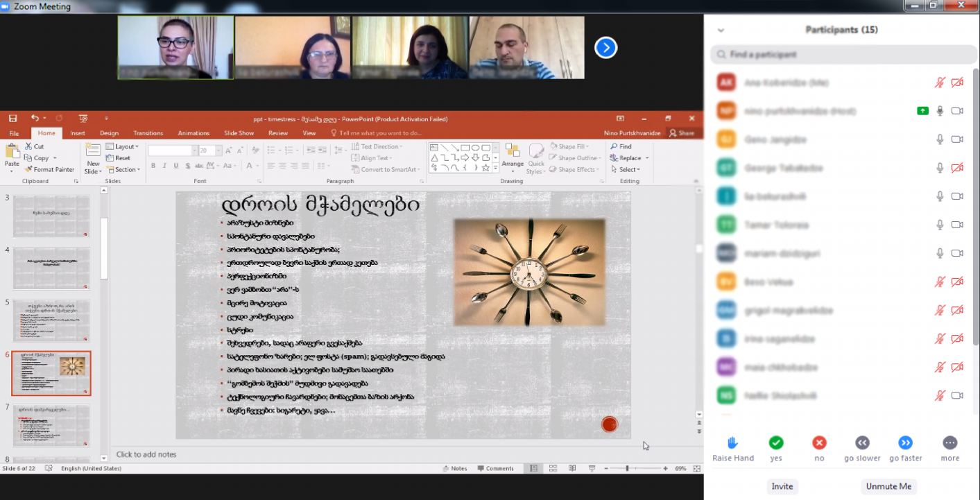Screen dimensions: 980x500
Task: Open the Select dropdown in Editing
Action: [625, 169]
